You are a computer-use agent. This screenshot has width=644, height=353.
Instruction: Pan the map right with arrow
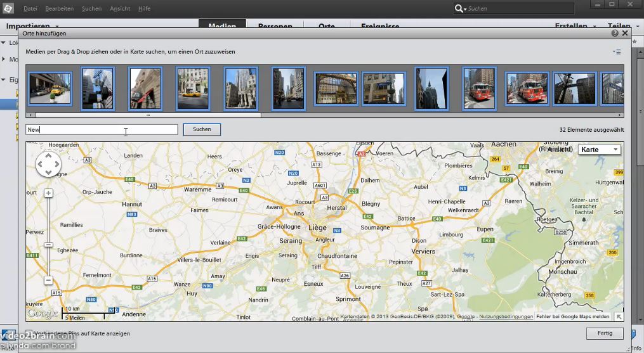(56, 164)
